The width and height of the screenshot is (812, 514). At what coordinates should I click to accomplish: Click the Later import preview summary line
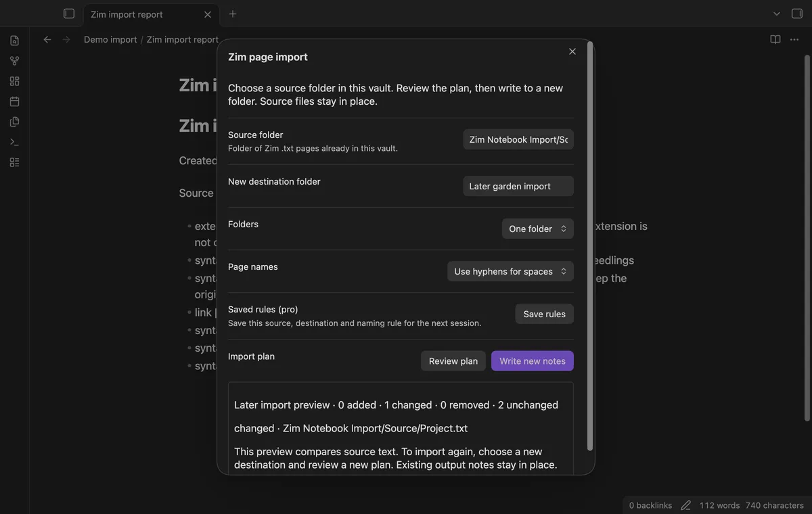coord(396,404)
